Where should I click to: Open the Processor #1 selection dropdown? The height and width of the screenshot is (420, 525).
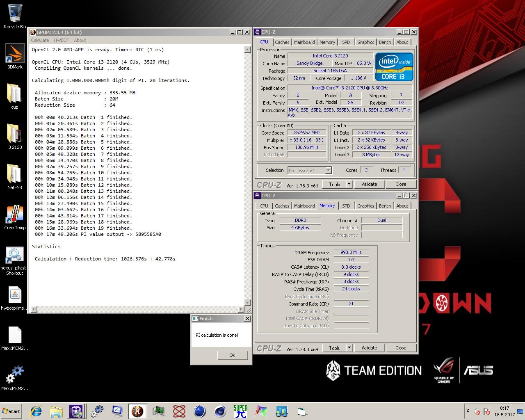coord(310,170)
